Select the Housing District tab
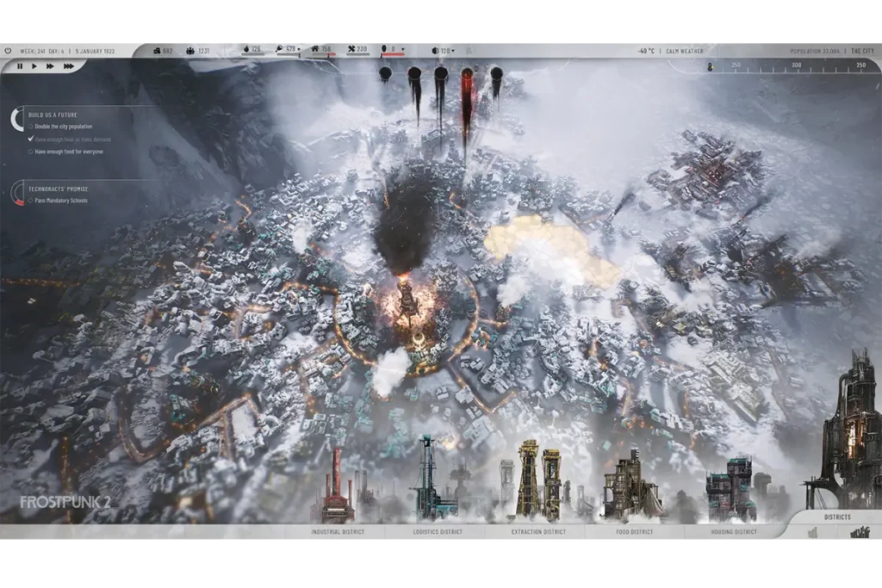This screenshot has width=882, height=588. coord(734,532)
